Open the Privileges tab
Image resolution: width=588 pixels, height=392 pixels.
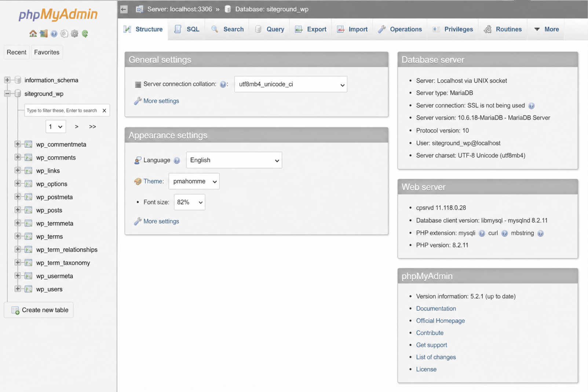point(453,29)
